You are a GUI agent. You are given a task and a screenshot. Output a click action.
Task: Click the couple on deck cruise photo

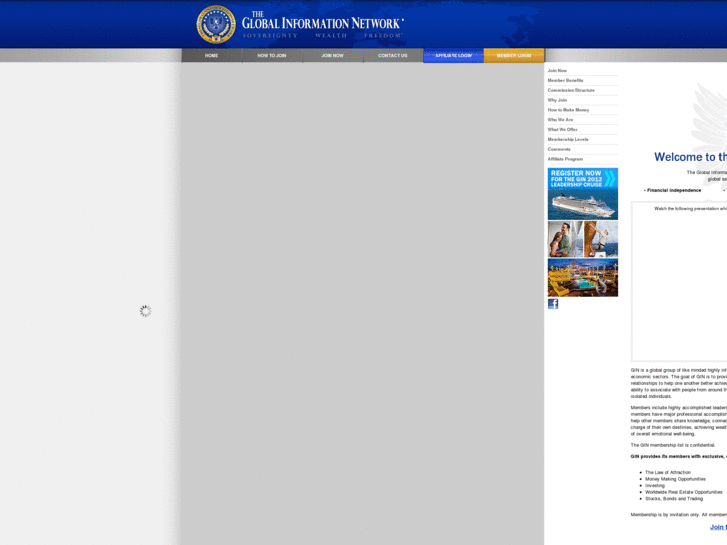[x=565, y=239]
